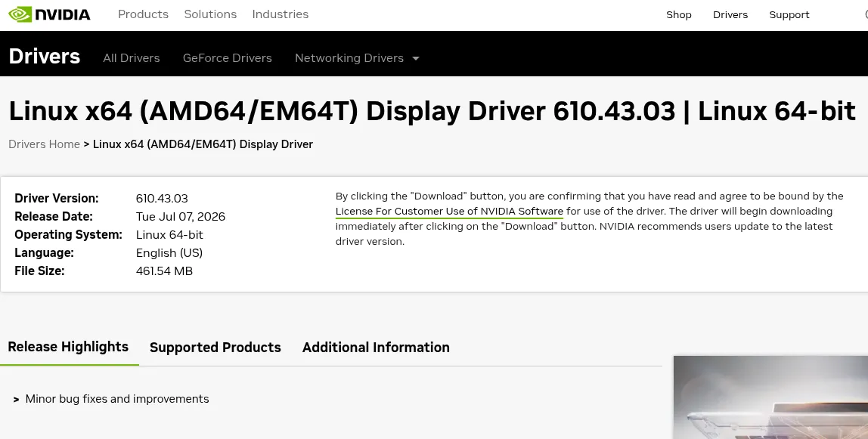Open Drivers in the top navigation
The height and width of the screenshot is (439, 868).
[x=730, y=15]
